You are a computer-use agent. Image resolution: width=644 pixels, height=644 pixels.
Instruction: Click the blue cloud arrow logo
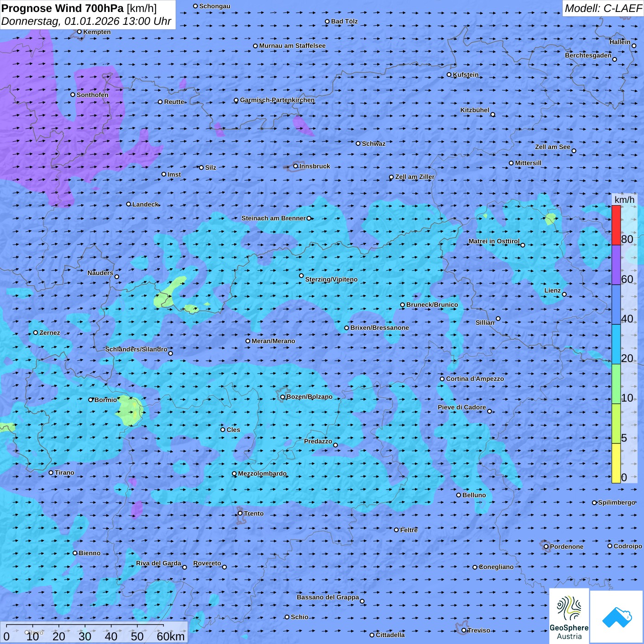pyautogui.click(x=617, y=617)
